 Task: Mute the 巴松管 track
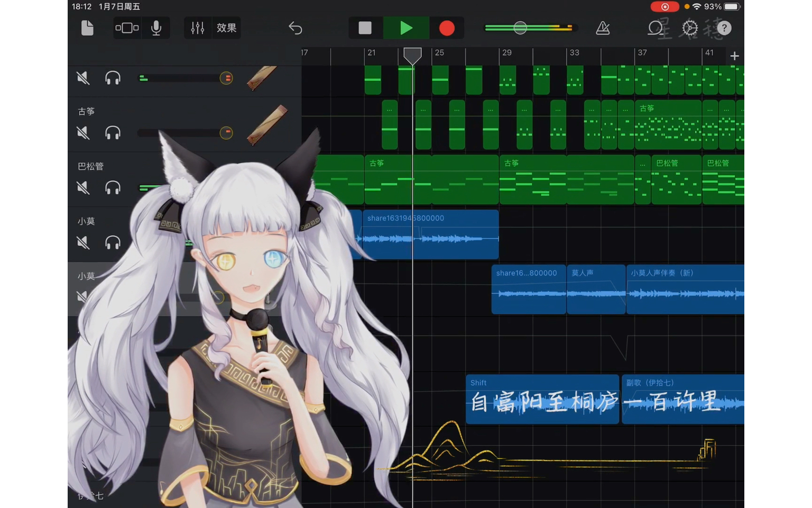(83, 187)
